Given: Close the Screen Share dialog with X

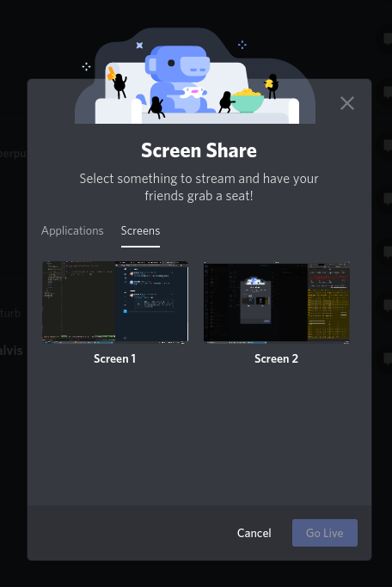Looking at the screenshot, I should tap(347, 103).
